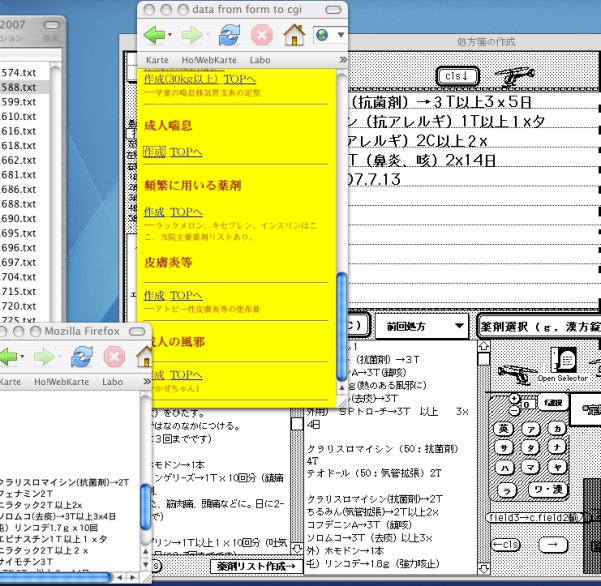Click forward arrow in Mozilla Firefox window
Image resolution: width=601 pixels, height=586 pixels.
pos(44,357)
